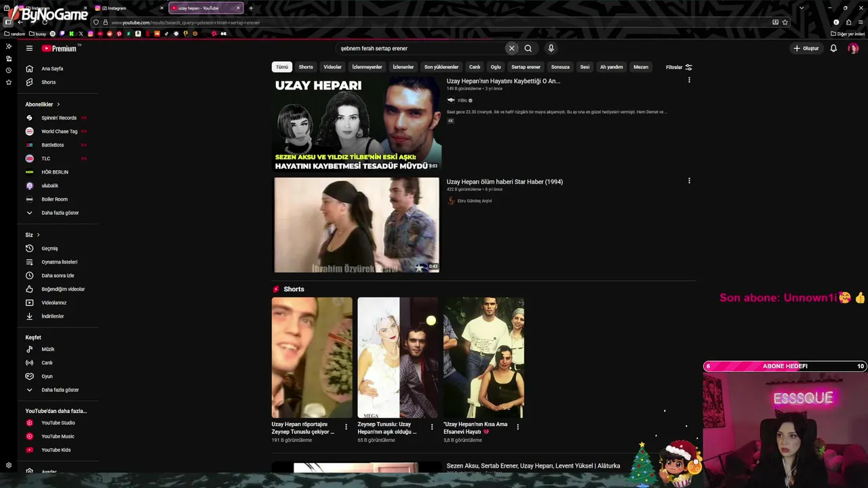Screen dimensions: 868x488
Task: Select the Sertap erener chip
Action: (x=526, y=67)
